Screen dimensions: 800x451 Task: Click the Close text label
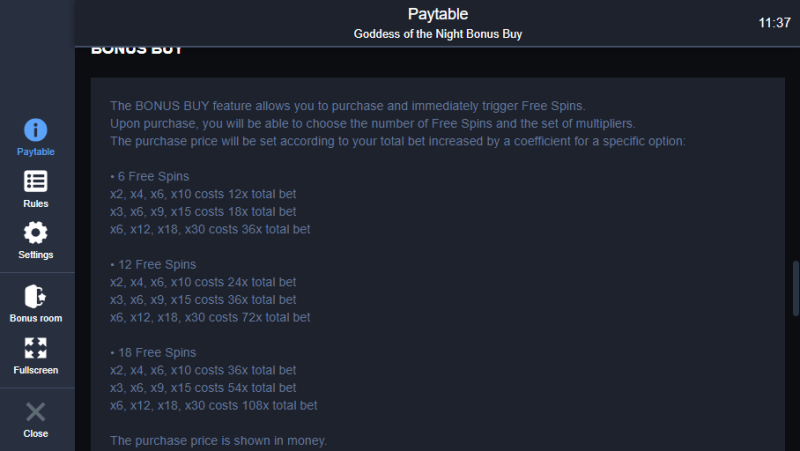point(35,434)
